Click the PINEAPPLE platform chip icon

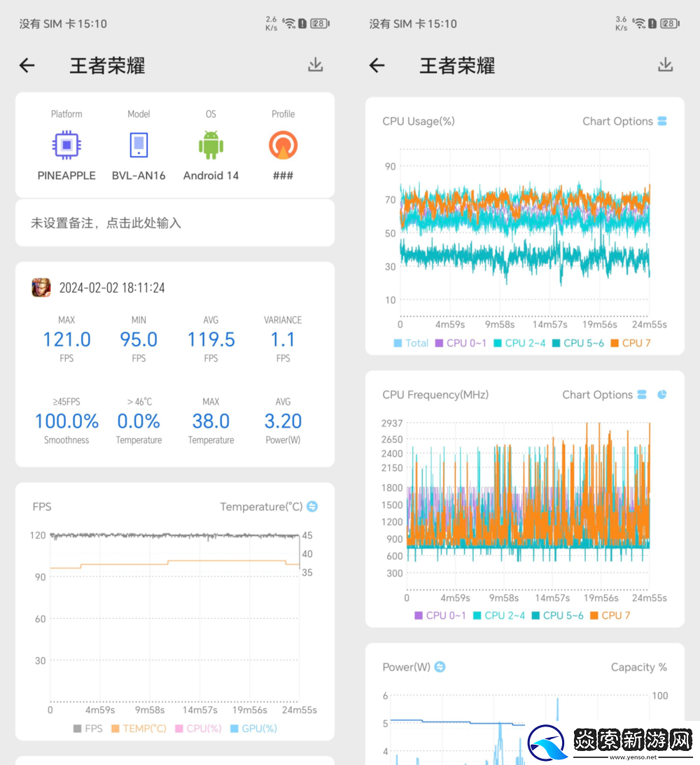pyautogui.click(x=66, y=145)
